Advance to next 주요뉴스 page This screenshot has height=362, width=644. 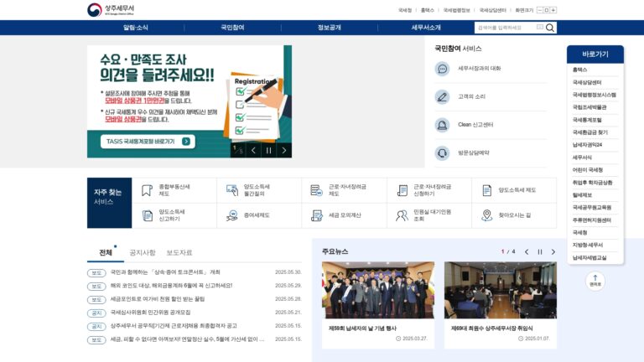(x=553, y=252)
